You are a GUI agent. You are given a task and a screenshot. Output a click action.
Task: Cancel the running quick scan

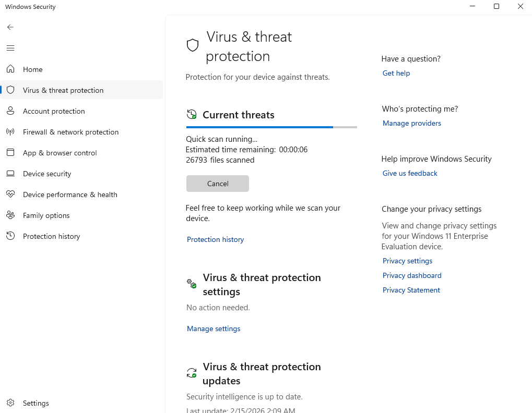[218, 184]
